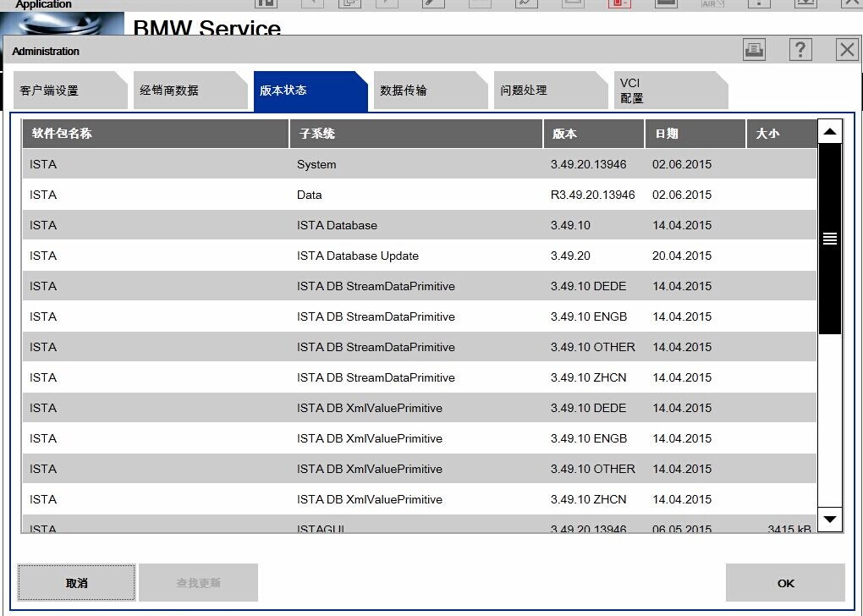
Task: Select the ISTA Database cell
Action: [x=337, y=225]
